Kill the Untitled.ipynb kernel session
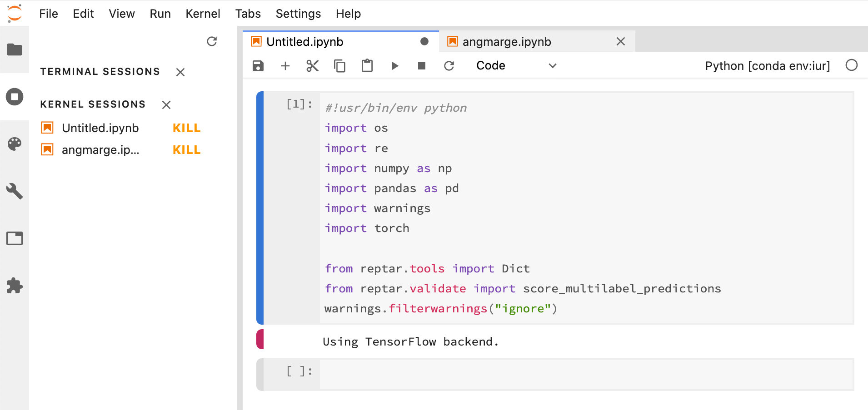Viewport: 868px width, 410px height. point(186,128)
